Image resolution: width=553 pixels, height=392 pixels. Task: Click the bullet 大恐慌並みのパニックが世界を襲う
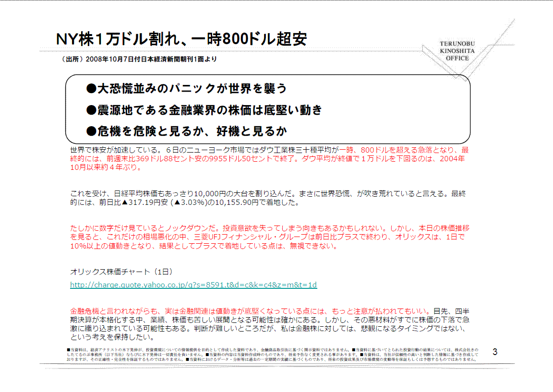[186, 88]
